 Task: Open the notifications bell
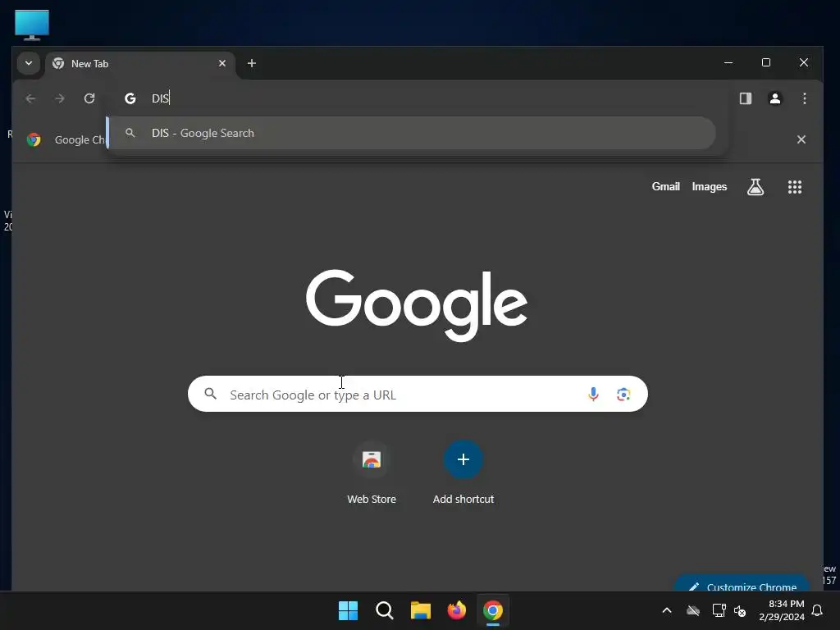click(x=818, y=610)
